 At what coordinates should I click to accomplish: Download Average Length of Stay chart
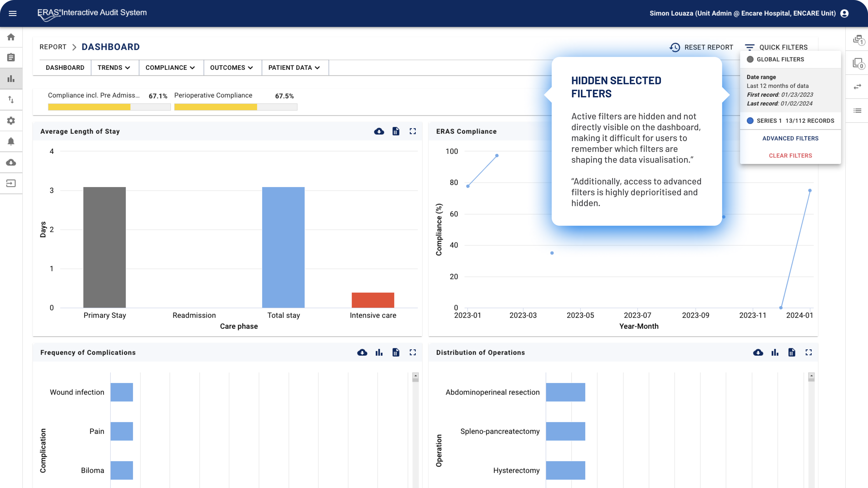click(379, 131)
